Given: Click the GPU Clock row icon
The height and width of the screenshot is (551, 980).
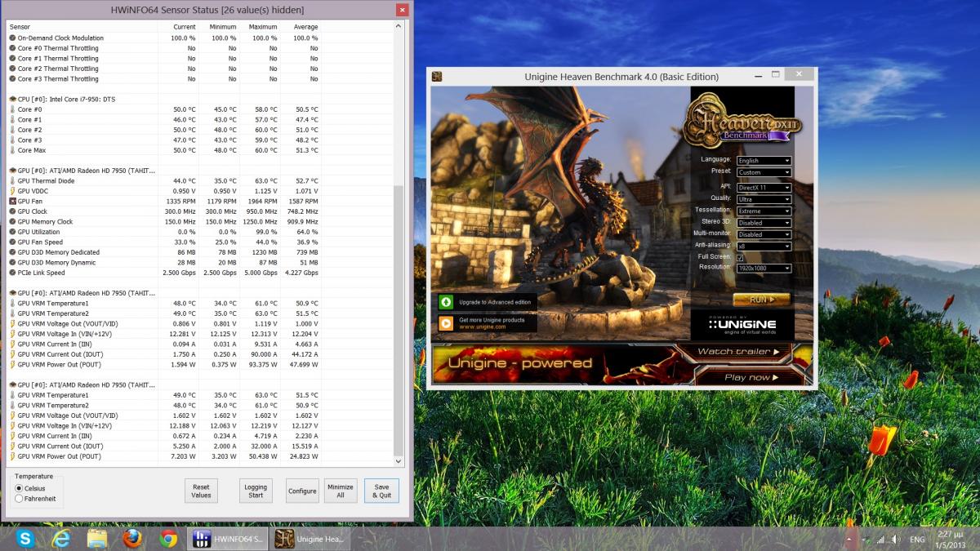Looking at the screenshot, I should click(12, 211).
